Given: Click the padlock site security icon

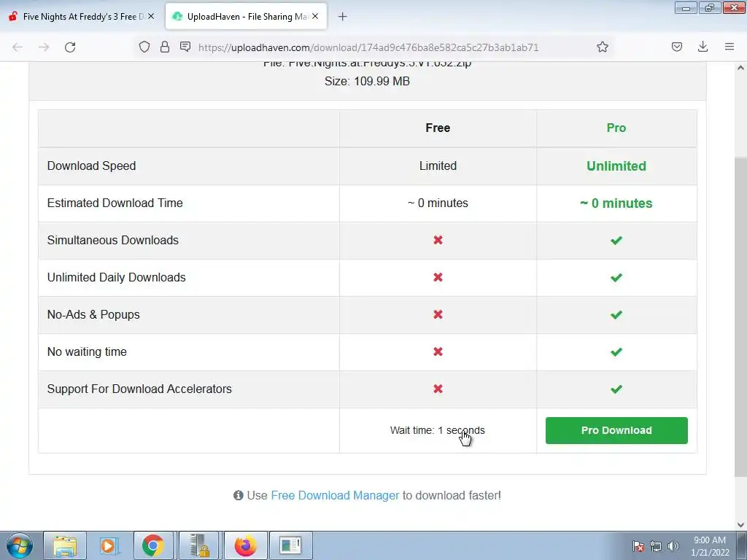Looking at the screenshot, I should click(165, 47).
